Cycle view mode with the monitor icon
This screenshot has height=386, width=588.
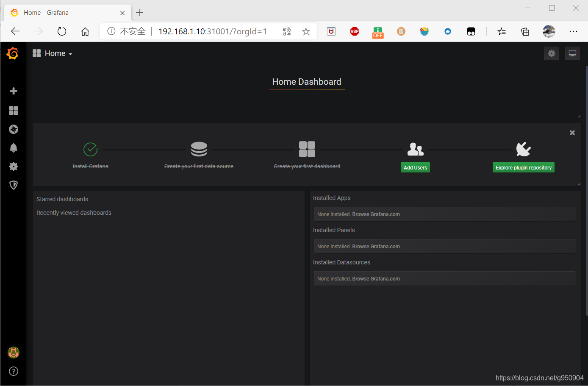pyautogui.click(x=572, y=53)
